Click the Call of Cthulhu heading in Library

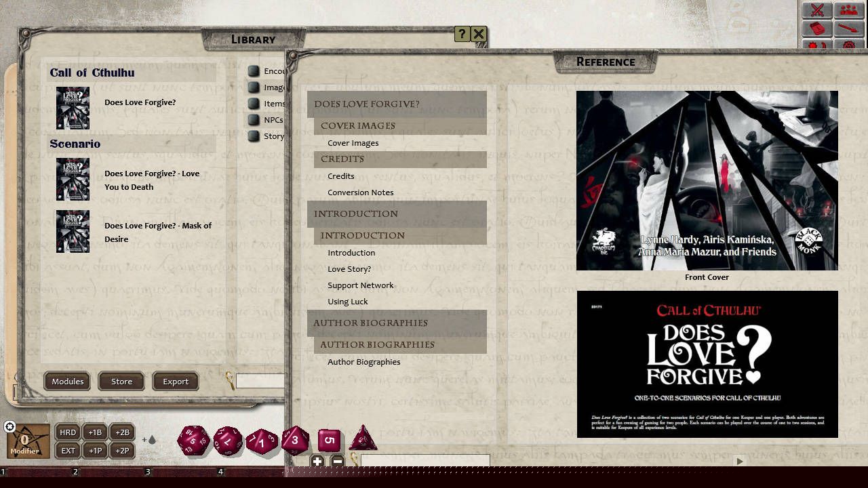pyautogui.click(x=92, y=73)
